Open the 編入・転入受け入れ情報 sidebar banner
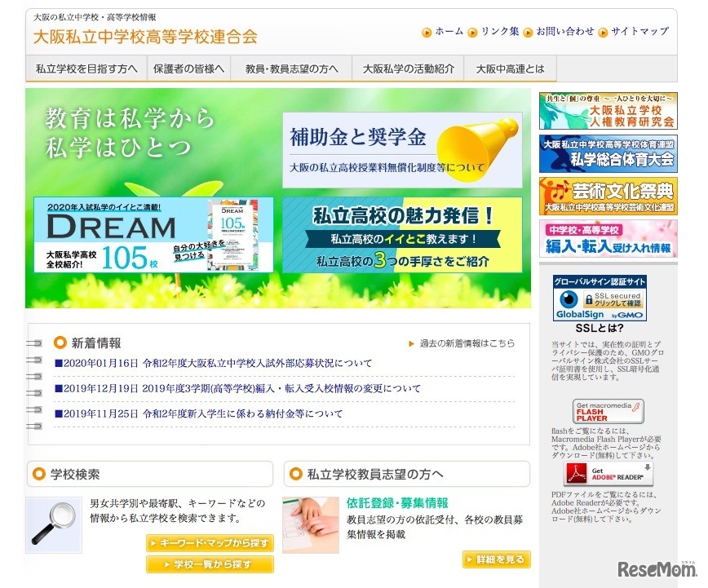Viewport: 708px width, 588px height. pyautogui.click(x=608, y=239)
